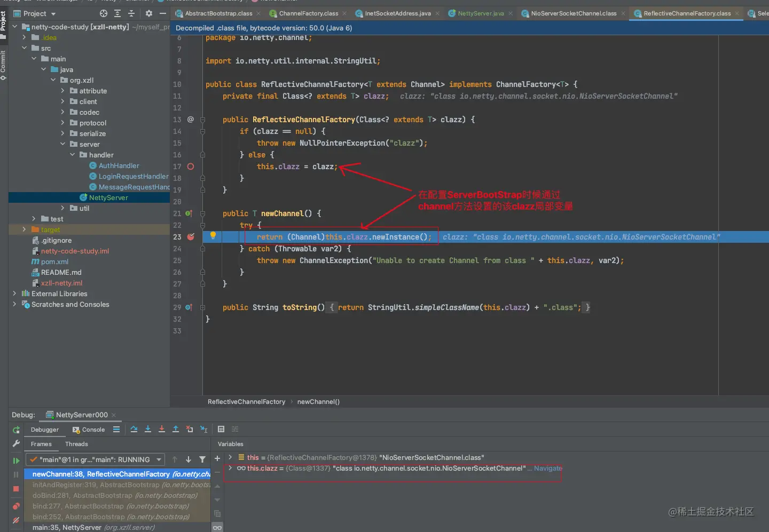The width and height of the screenshot is (769, 532).
Task: Click the Navigate link next to this.clazz
Action: (x=548, y=468)
